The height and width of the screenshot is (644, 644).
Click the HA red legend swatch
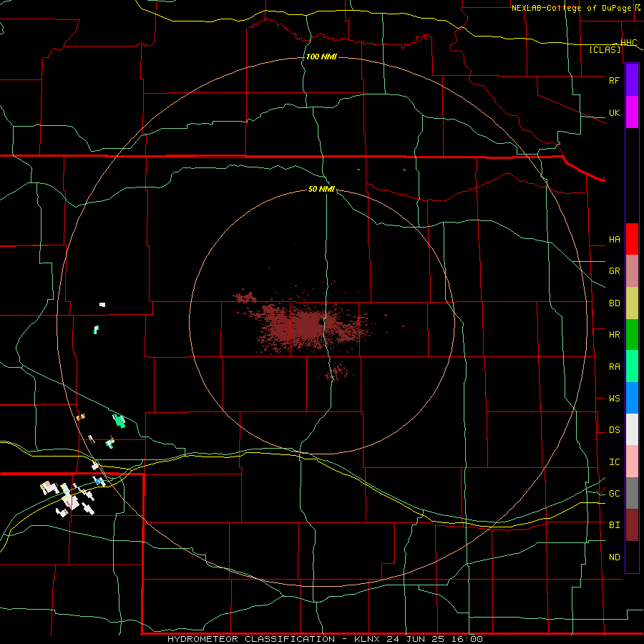632,239
